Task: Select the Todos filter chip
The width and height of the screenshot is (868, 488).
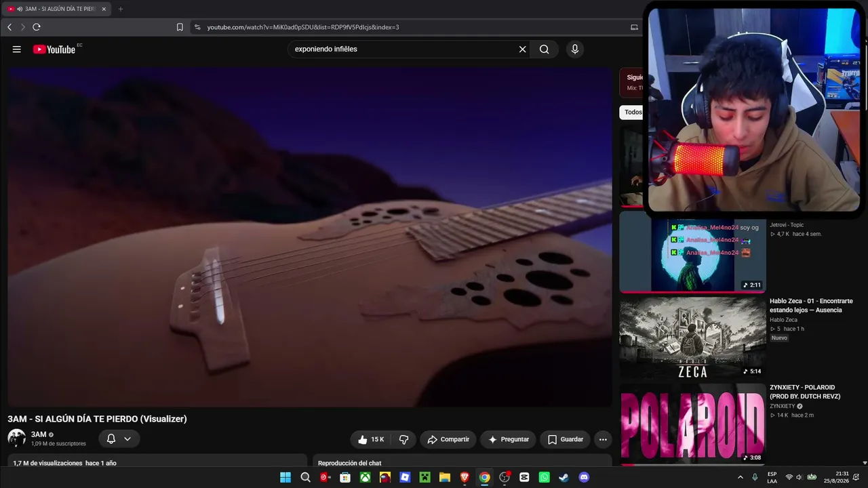Action: (x=633, y=112)
